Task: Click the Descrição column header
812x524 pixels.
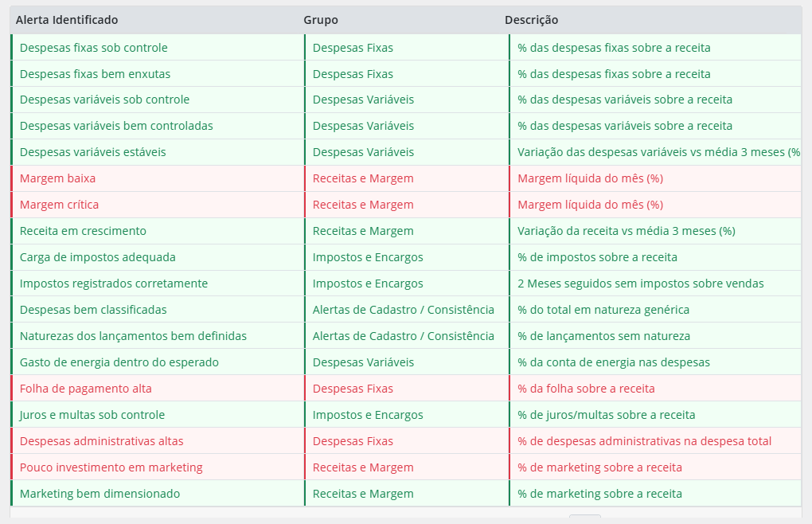Action: tap(531, 20)
